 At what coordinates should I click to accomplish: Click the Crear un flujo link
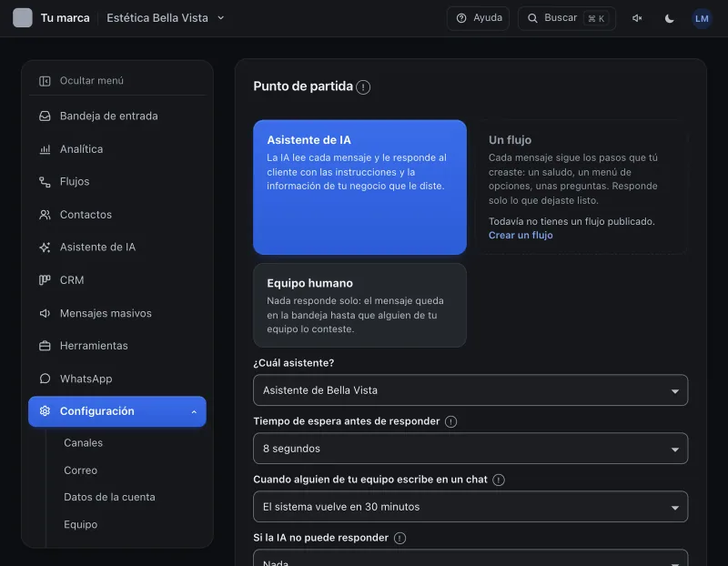pyautogui.click(x=521, y=236)
